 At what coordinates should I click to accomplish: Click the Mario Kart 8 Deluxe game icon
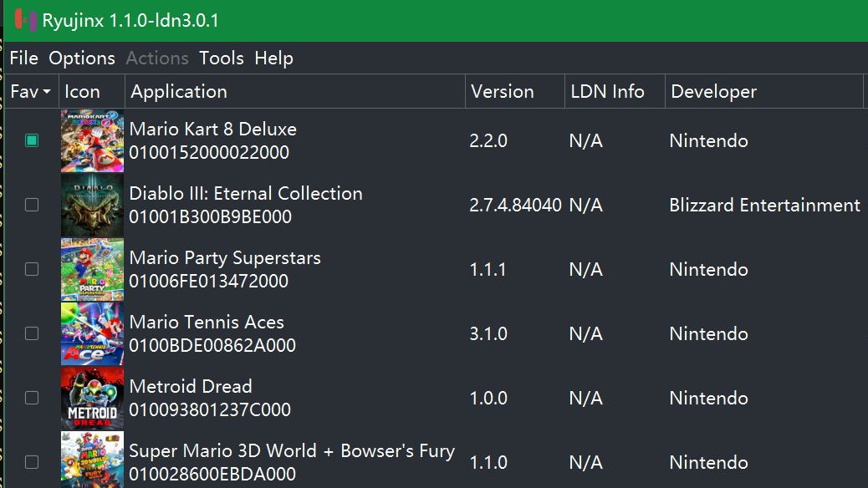93,140
